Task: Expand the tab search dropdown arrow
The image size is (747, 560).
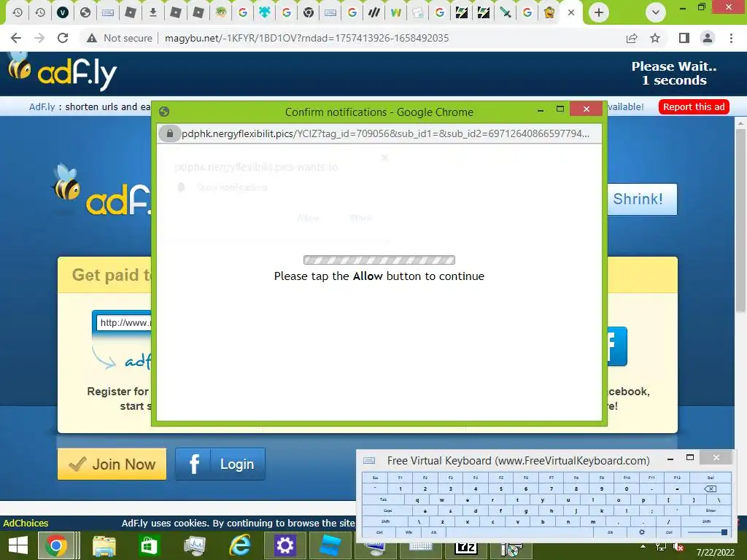Action: pyautogui.click(x=656, y=12)
